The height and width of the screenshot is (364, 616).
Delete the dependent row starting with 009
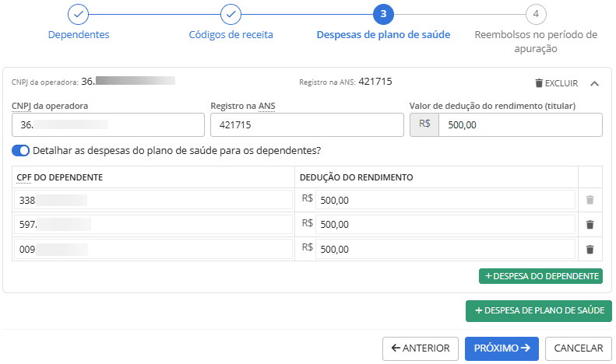point(590,250)
